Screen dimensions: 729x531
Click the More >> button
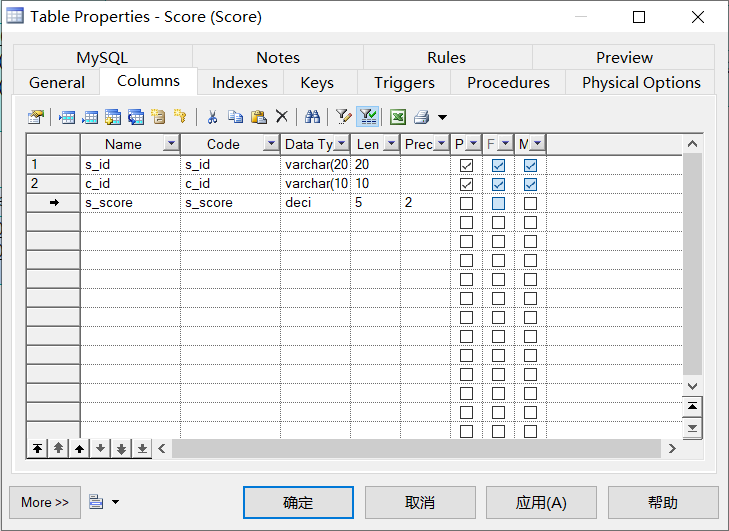pyautogui.click(x=45, y=502)
